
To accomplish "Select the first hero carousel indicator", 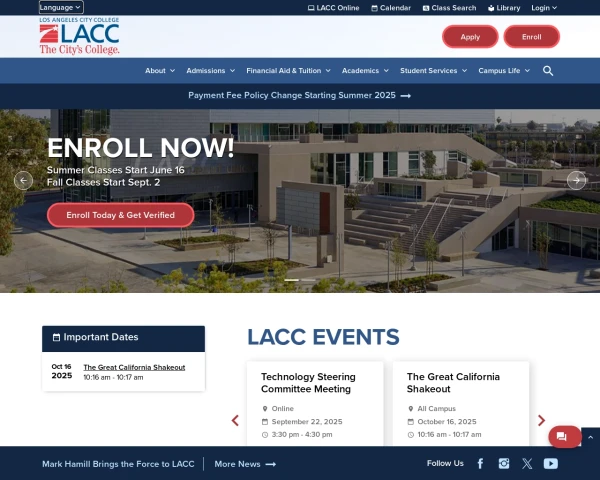I will 292,280.
